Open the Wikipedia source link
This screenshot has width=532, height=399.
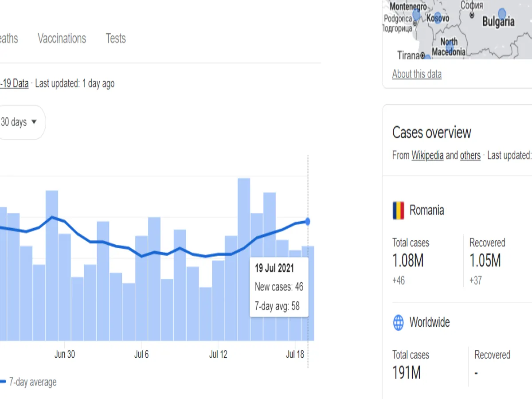pyautogui.click(x=427, y=156)
